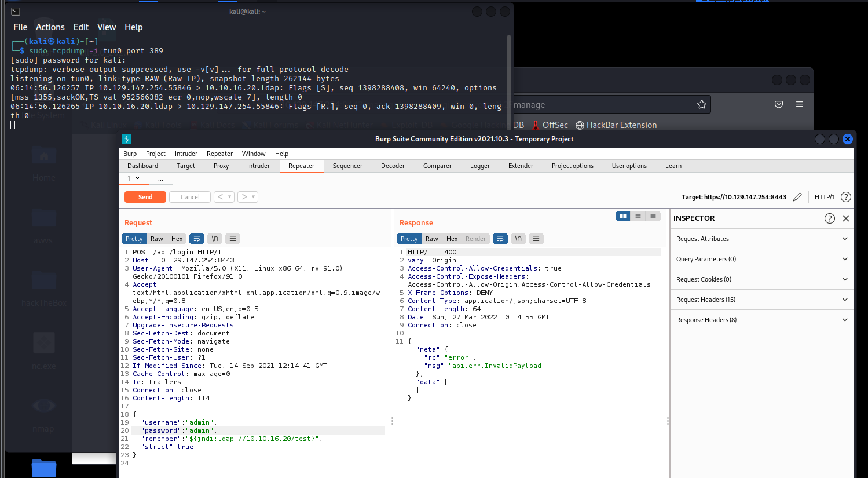Switch to top-bottom request/response layout
This screenshot has height=478, width=868.
[638, 216]
